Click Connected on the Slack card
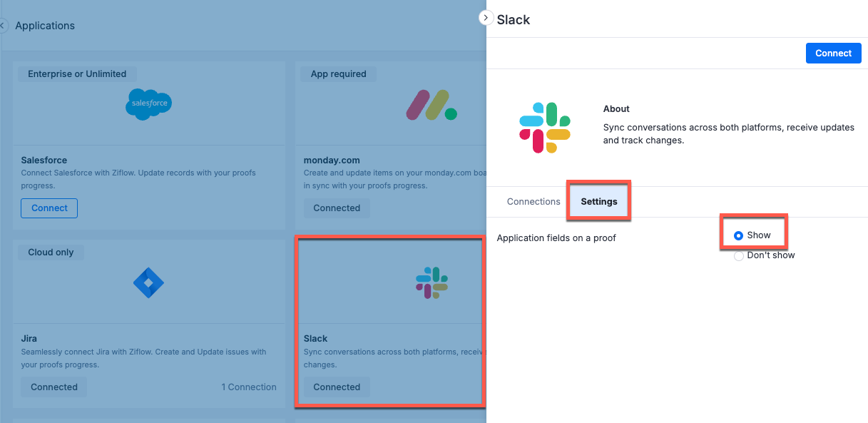The width and height of the screenshot is (868, 423). pos(336,387)
